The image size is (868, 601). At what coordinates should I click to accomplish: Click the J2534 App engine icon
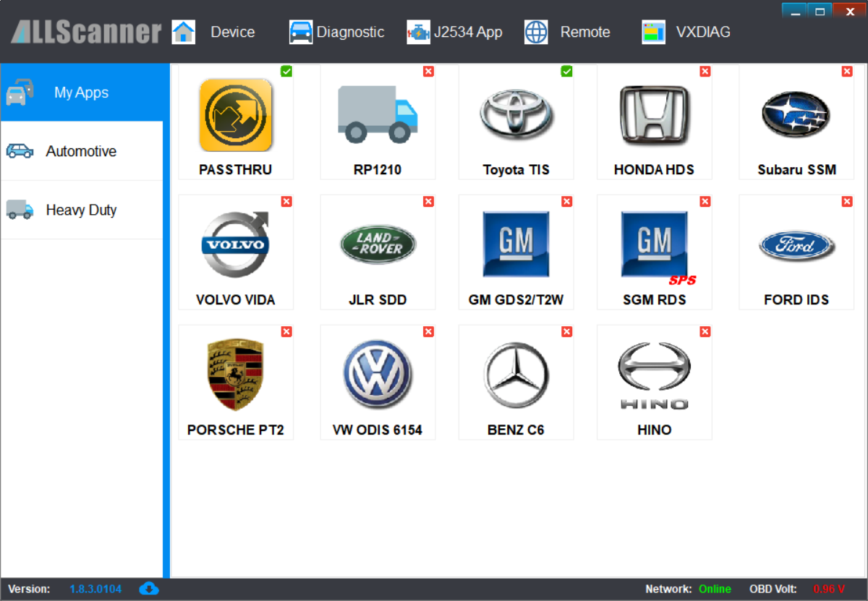coord(418,32)
